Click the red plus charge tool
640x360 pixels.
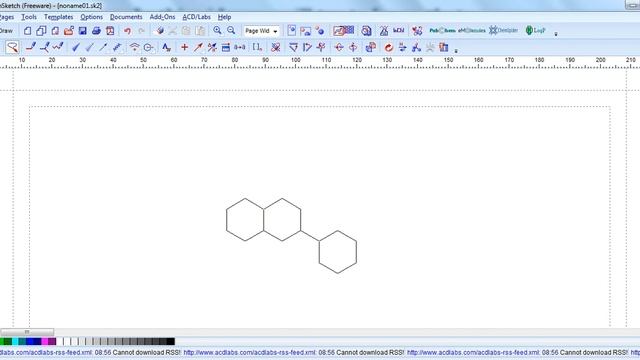(x=184, y=47)
